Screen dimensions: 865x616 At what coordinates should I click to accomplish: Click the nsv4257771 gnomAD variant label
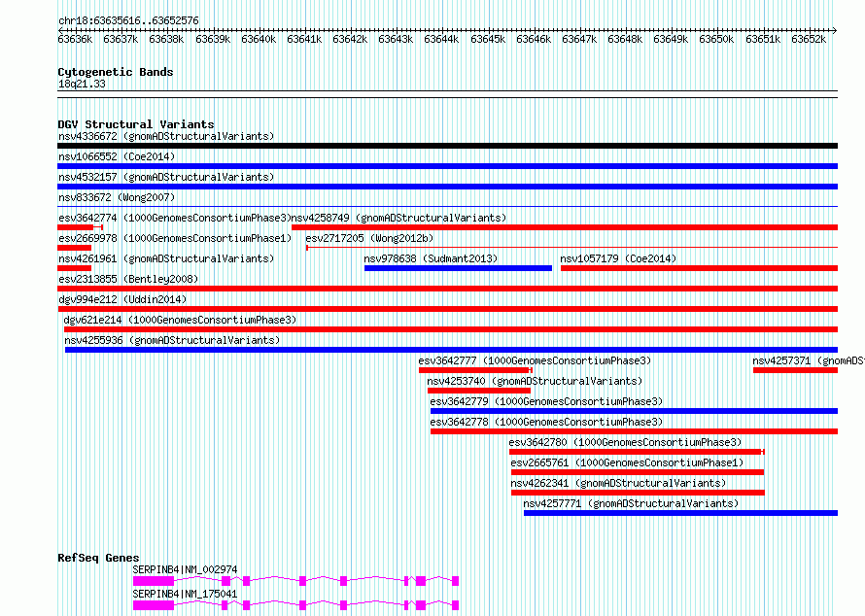631,503
